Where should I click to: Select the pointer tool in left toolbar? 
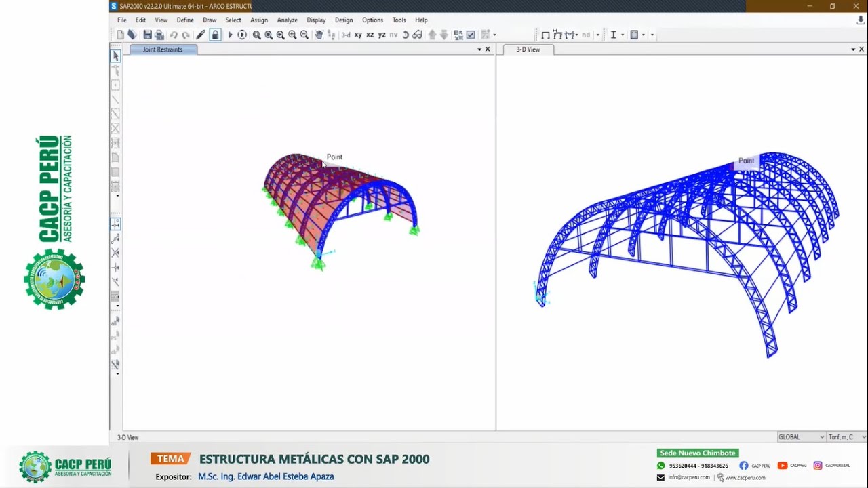coord(115,56)
